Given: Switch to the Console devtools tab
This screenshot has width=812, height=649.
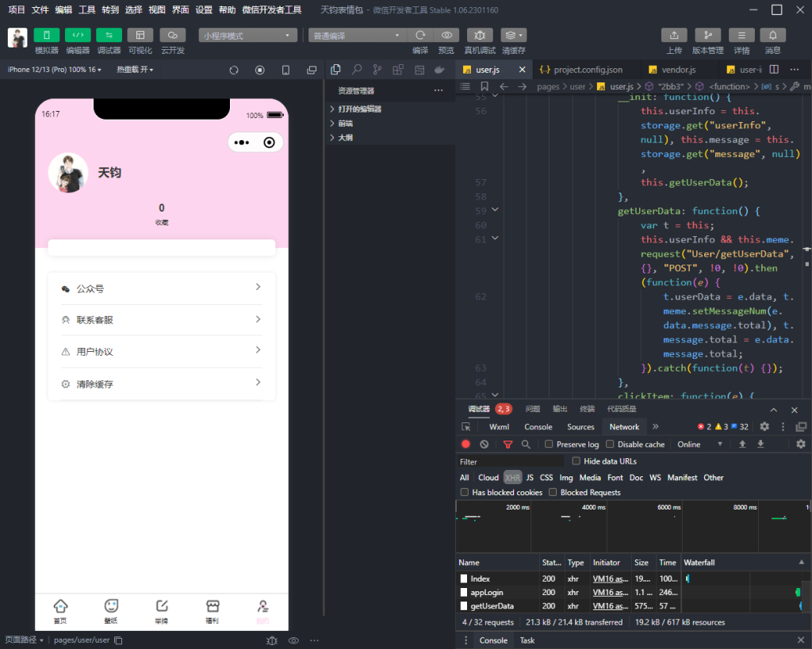Looking at the screenshot, I should (538, 427).
